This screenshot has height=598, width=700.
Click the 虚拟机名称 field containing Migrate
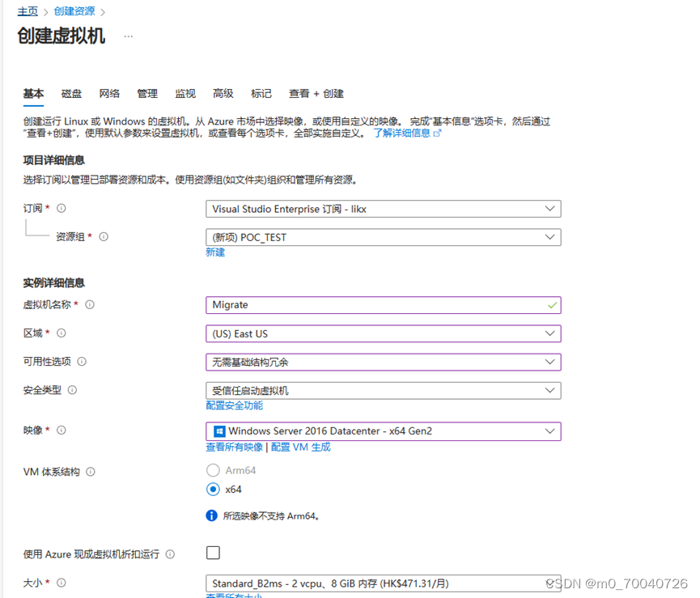(x=383, y=305)
